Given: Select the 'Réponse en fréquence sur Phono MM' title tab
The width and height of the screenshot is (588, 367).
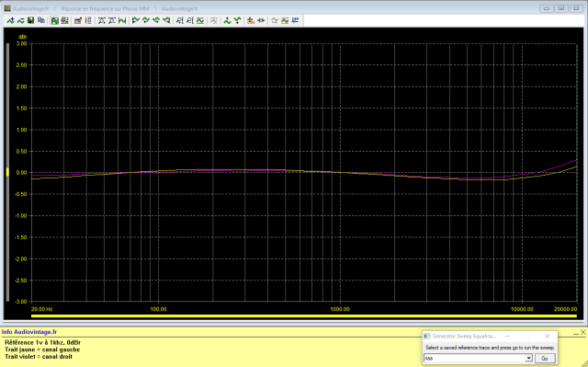Looking at the screenshot, I should pyautogui.click(x=105, y=8).
